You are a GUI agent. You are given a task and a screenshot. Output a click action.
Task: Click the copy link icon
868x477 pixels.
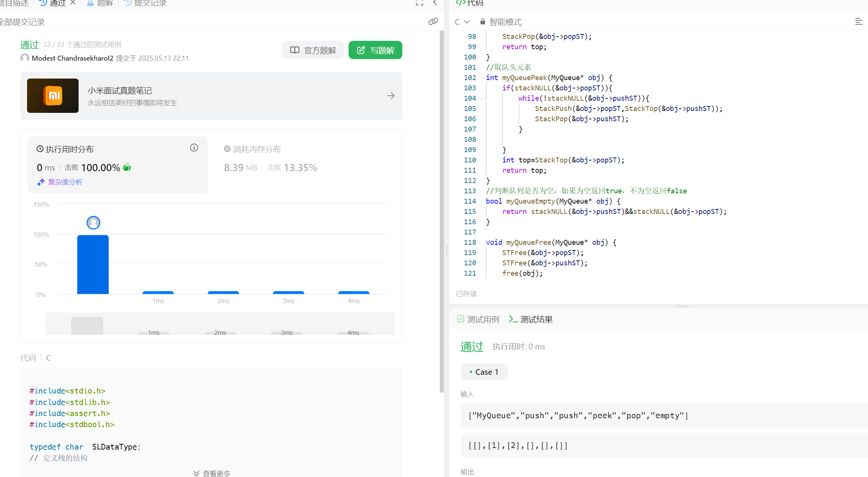click(x=433, y=21)
